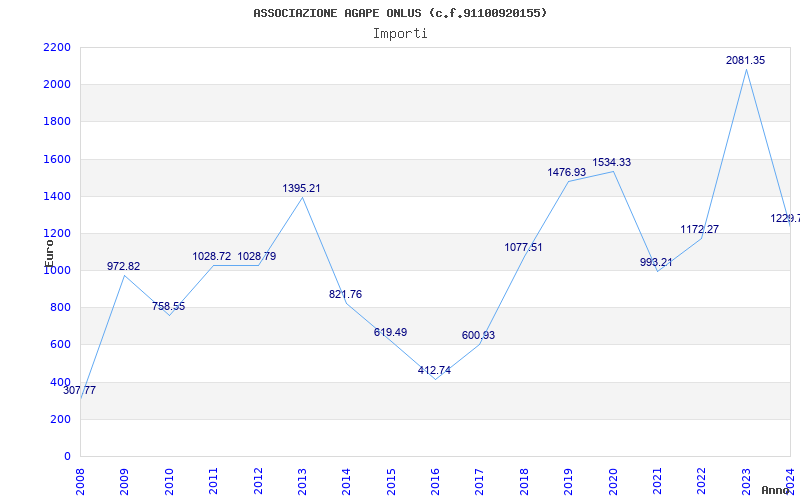The image size is (800, 500).
Task: Click the 2011 x-axis year label
Action: (x=213, y=481)
